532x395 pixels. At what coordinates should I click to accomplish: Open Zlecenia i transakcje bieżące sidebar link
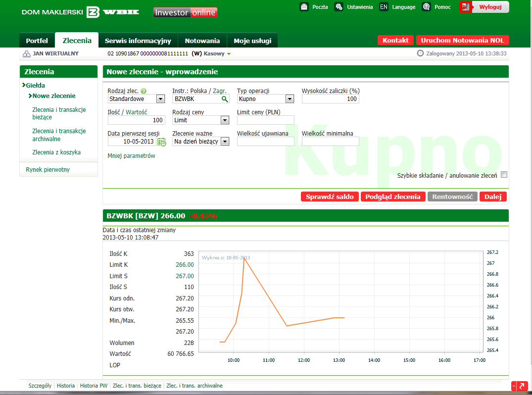pyautogui.click(x=59, y=113)
